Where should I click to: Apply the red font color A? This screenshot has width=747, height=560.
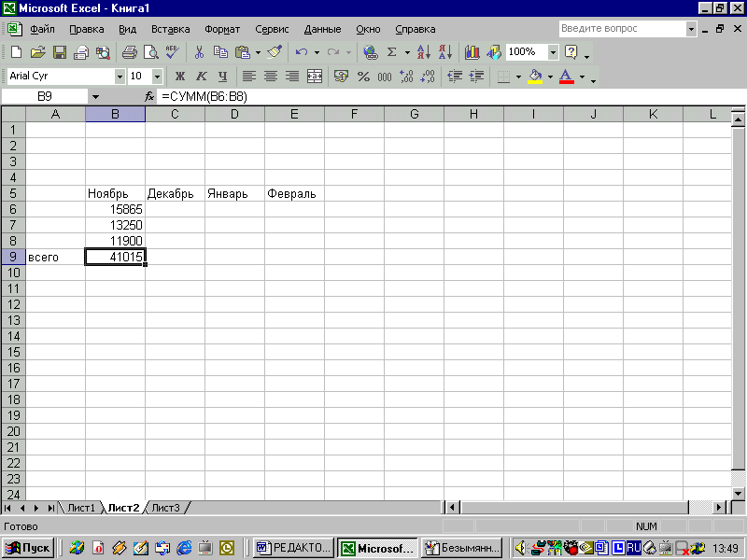coord(566,77)
